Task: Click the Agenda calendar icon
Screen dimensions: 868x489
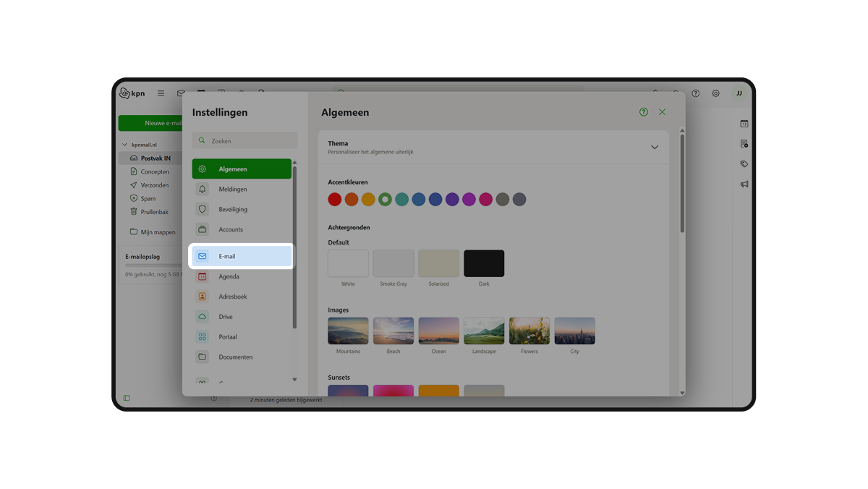Action: [x=203, y=276]
